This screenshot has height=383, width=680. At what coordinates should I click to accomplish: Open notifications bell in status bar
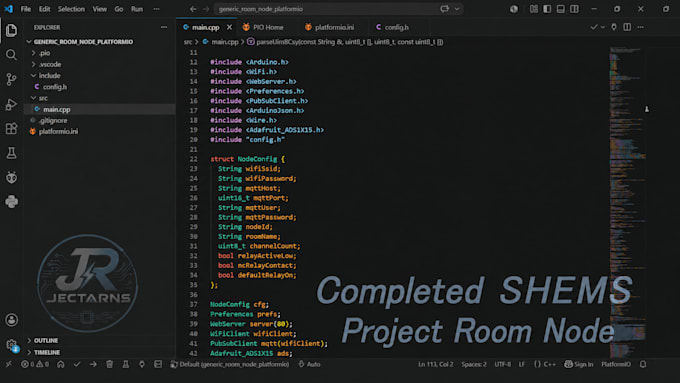pos(643,364)
